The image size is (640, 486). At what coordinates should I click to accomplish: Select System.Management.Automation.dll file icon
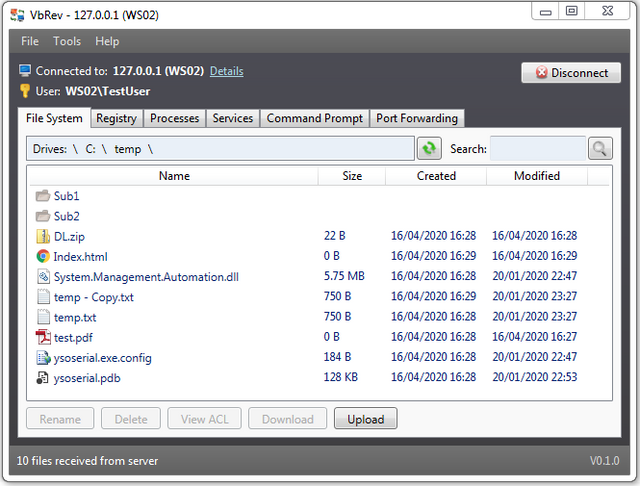(x=43, y=276)
